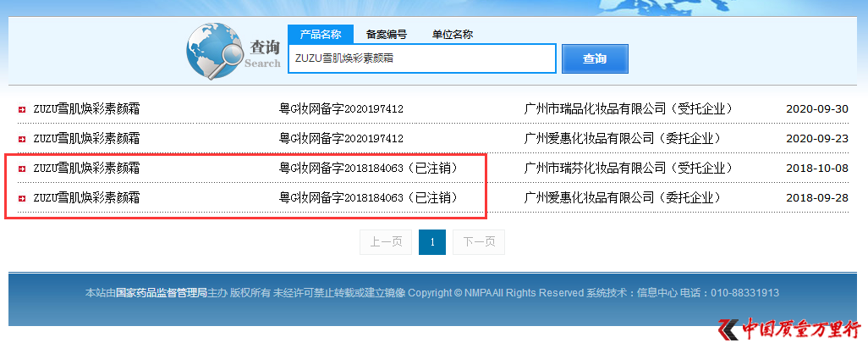Click red arrow icon beside 2018-10-08 row
The height and width of the screenshot is (354, 868).
click(22, 169)
